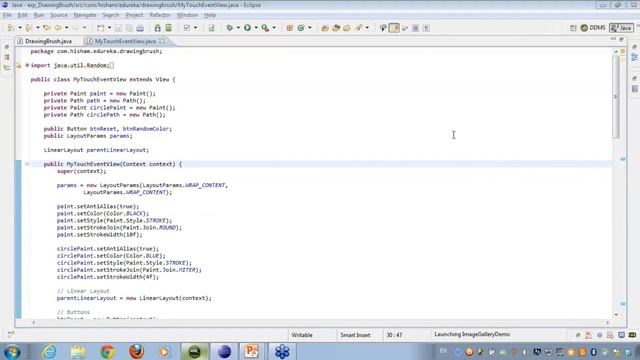Open the Android SDK Manager toolbar icon
This screenshot has height=360, width=640.
pyautogui.click(x=158, y=28)
